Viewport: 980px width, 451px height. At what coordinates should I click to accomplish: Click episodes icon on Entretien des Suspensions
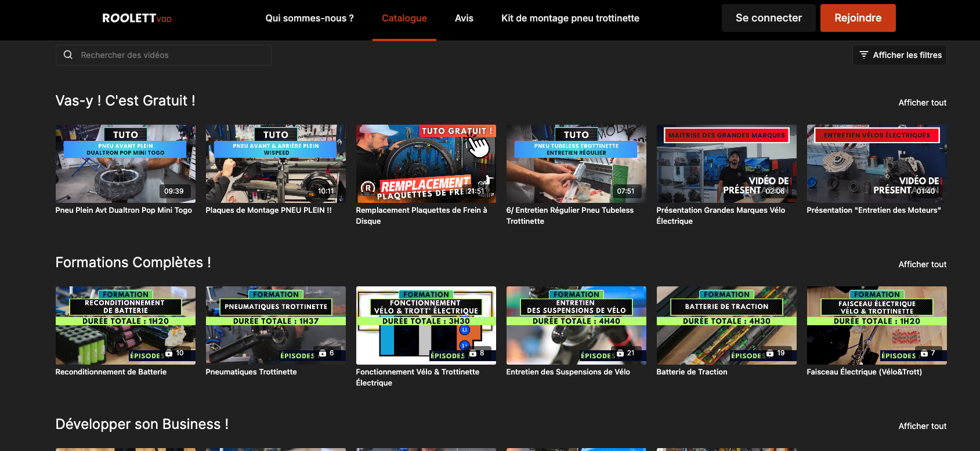point(620,353)
